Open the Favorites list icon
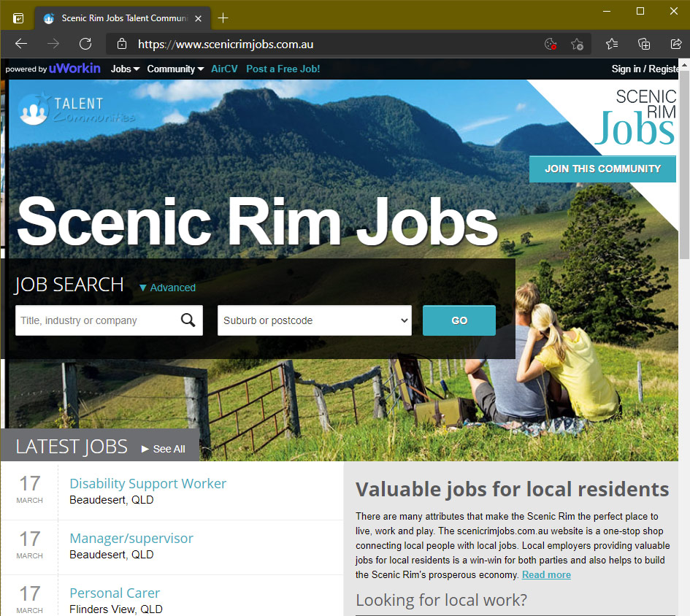Viewport: 690px width, 616px height. click(x=612, y=44)
